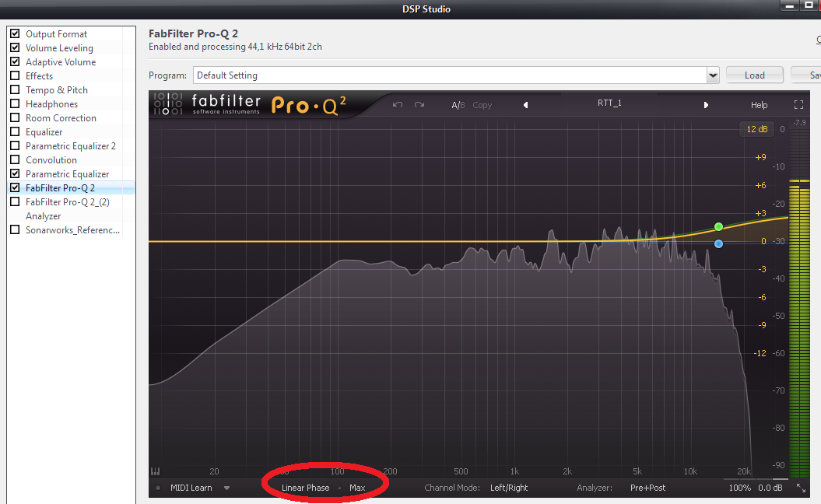Screen dimensions: 821x504
Task: Select Room Correction list entry
Action: click(x=61, y=117)
